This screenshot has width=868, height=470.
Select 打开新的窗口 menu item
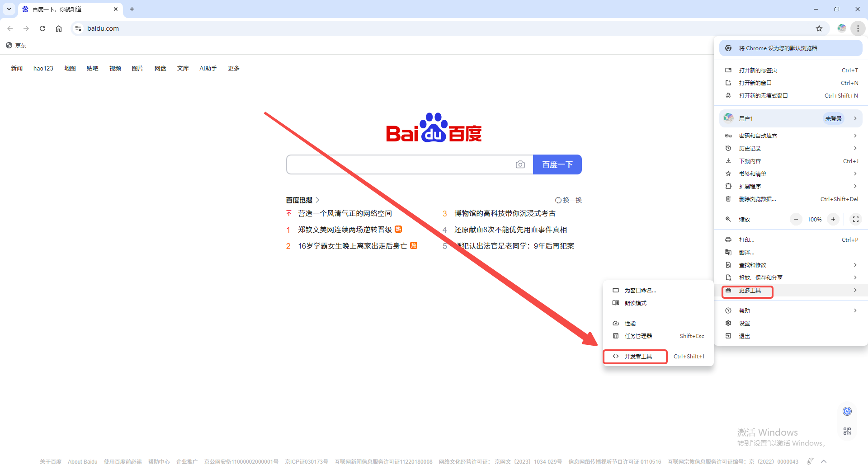[791, 83]
